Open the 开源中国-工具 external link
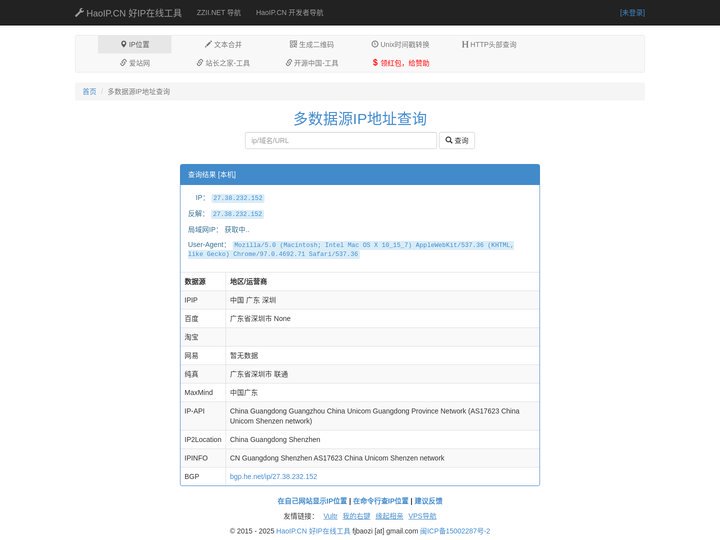The width and height of the screenshot is (720, 540). [x=312, y=63]
